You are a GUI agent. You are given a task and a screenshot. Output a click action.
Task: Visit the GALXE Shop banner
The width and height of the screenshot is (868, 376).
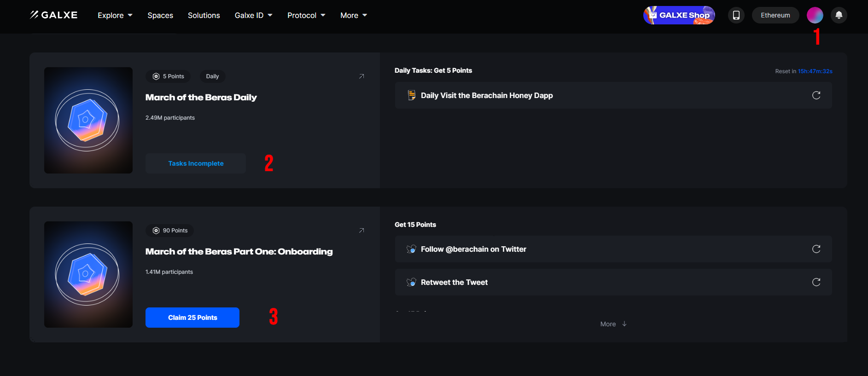tap(679, 15)
